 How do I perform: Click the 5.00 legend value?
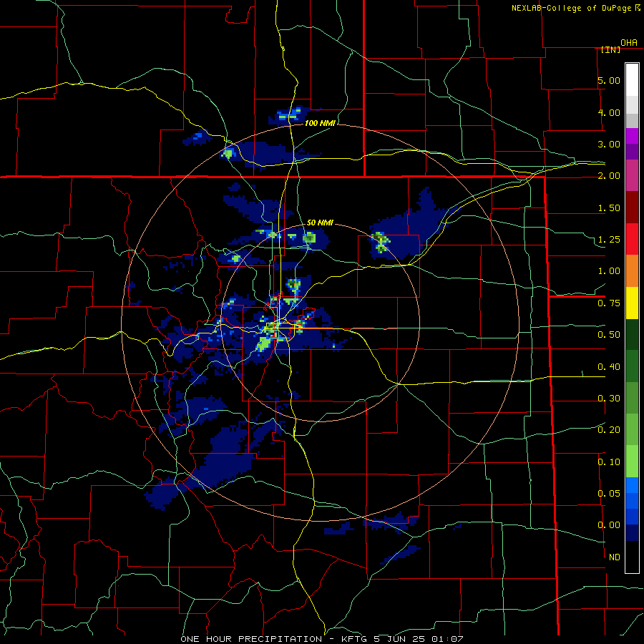pyautogui.click(x=609, y=80)
